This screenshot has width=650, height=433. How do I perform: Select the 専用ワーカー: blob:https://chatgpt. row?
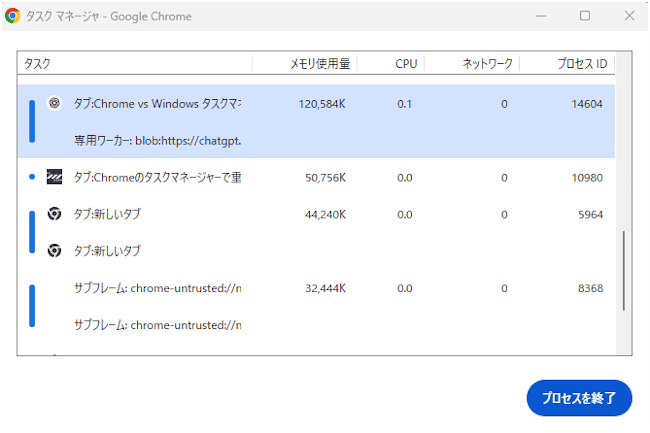316,140
